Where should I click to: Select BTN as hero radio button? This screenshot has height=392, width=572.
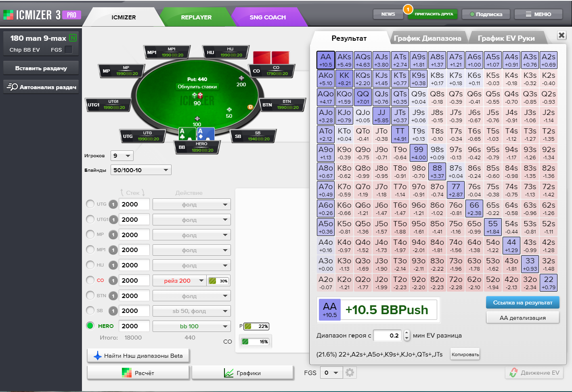(90, 295)
